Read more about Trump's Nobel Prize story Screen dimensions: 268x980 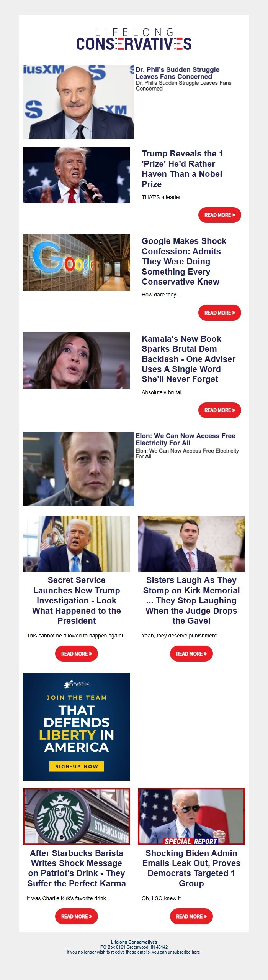[x=219, y=215]
